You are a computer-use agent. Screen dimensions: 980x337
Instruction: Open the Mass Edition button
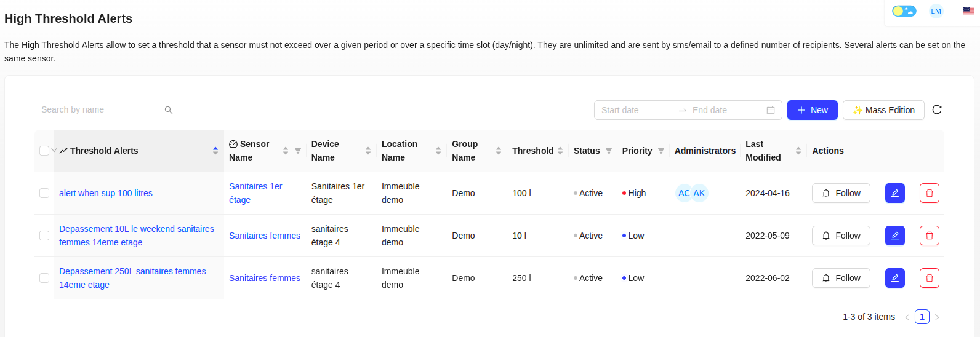(883, 110)
